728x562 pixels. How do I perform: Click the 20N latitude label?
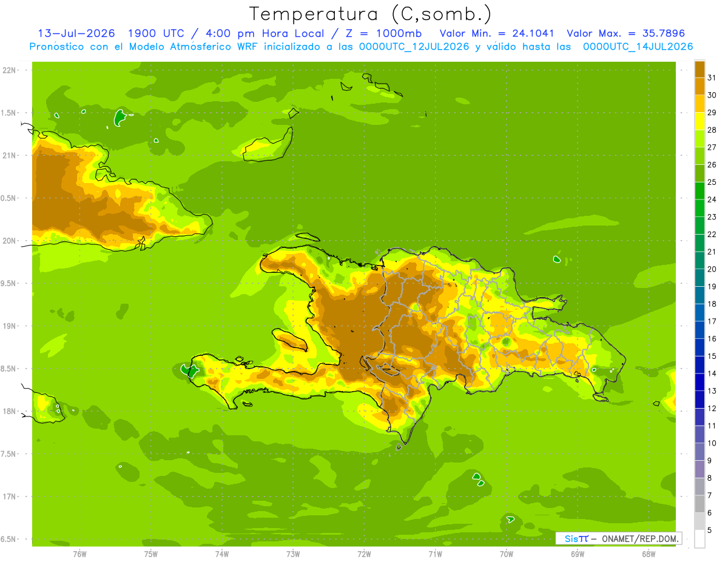10,241
